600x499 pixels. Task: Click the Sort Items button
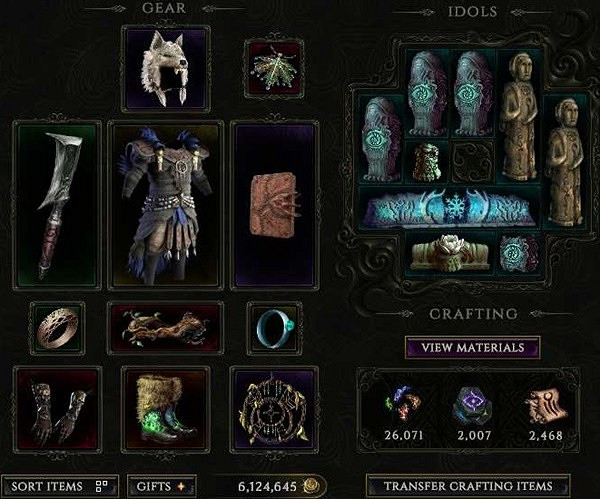pyautogui.click(x=60, y=486)
